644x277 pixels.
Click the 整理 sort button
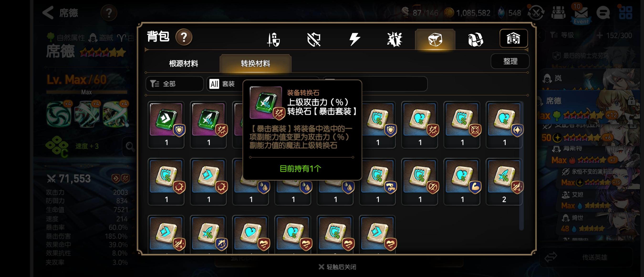[x=510, y=61]
